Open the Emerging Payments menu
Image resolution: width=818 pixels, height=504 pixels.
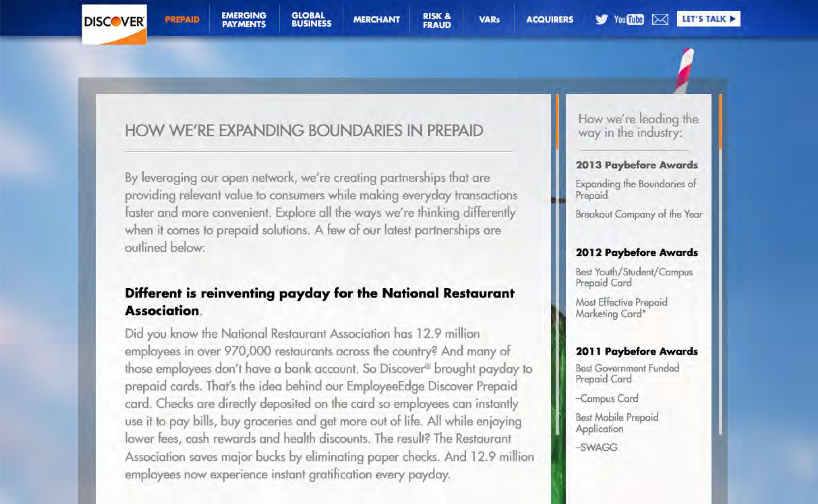244,20
